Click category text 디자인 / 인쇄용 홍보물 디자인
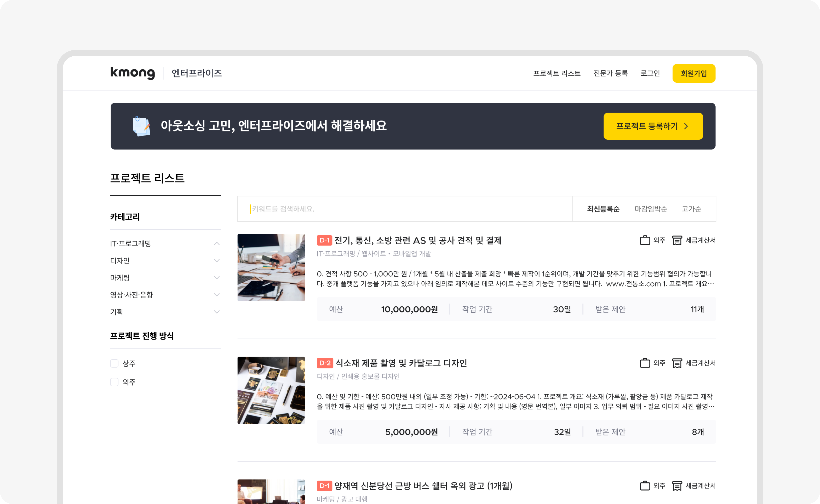This screenshot has height=504, width=820. (358, 376)
